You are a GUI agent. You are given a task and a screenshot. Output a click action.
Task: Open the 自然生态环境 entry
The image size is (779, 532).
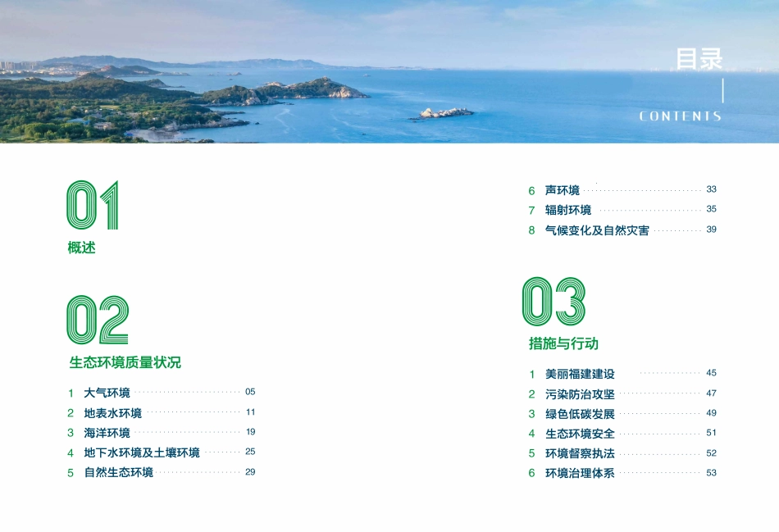coord(119,472)
